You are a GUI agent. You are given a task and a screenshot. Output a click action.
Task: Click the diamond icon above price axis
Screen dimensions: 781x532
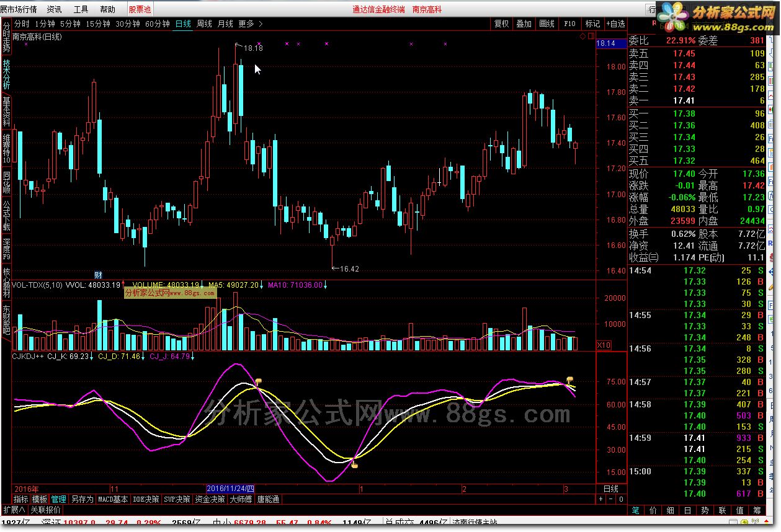[583, 37]
